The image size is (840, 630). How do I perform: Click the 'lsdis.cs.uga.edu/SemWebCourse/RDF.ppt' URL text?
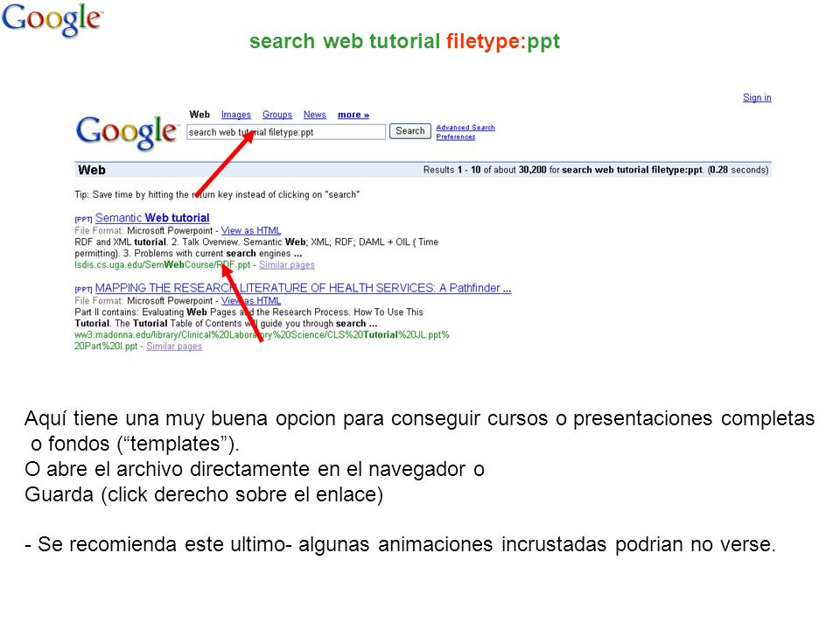163,265
